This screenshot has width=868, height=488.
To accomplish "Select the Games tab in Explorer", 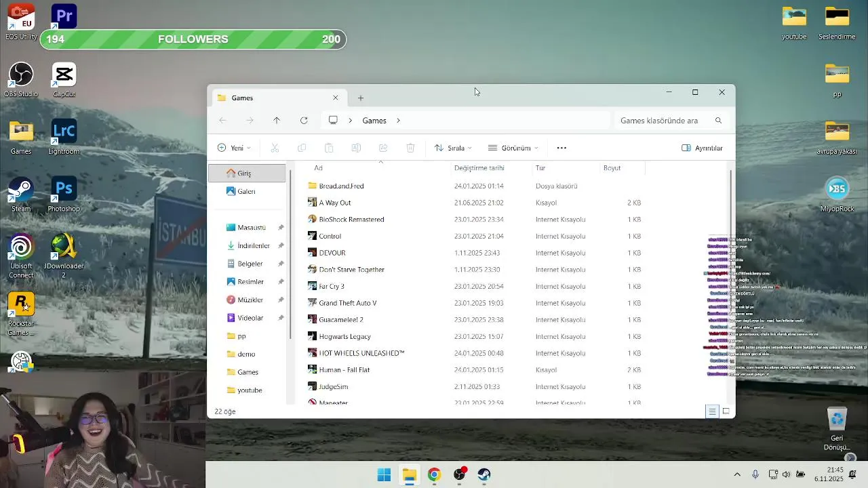I will (278, 98).
